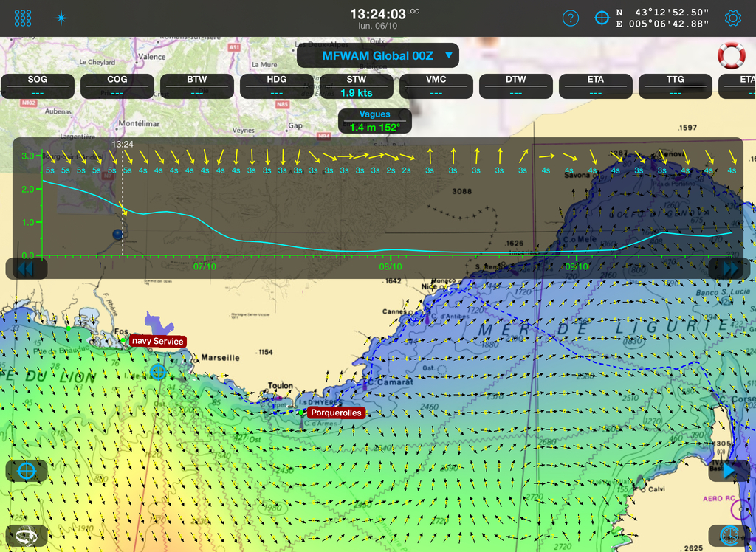
Task: Click the map rotation icon
Action: coord(27,536)
